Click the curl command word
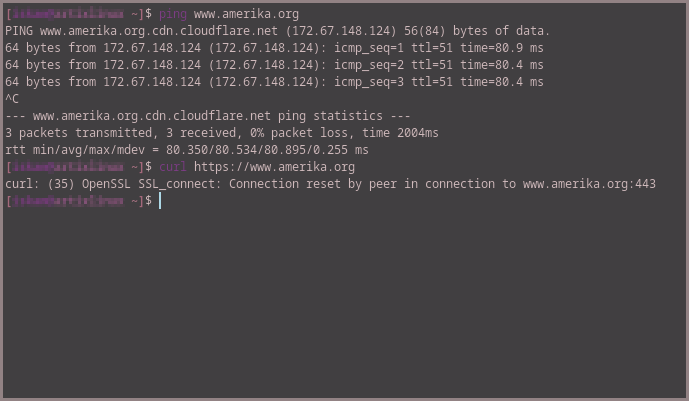 [173, 167]
